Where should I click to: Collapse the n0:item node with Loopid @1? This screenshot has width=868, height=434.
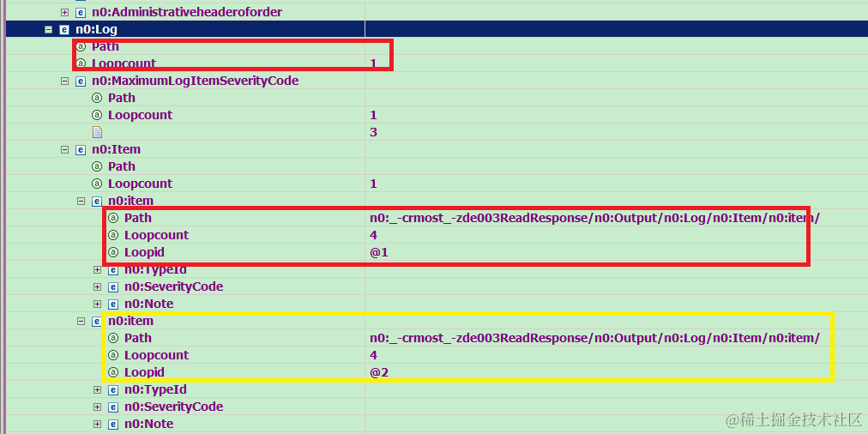pos(81,201)
